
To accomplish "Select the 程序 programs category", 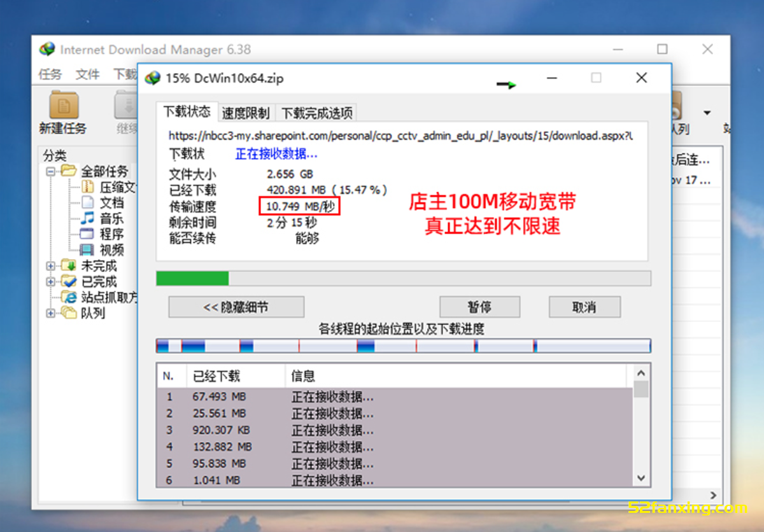I will [x=111, y=234].
